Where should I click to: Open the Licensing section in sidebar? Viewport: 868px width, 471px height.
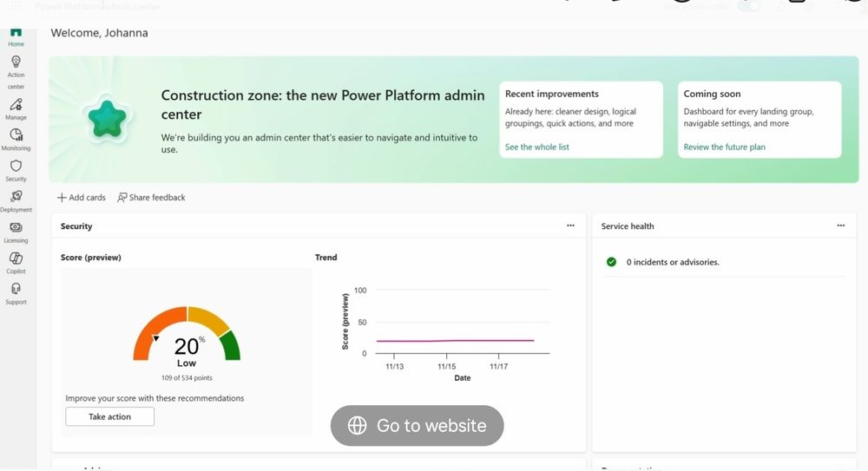(16, 232)
